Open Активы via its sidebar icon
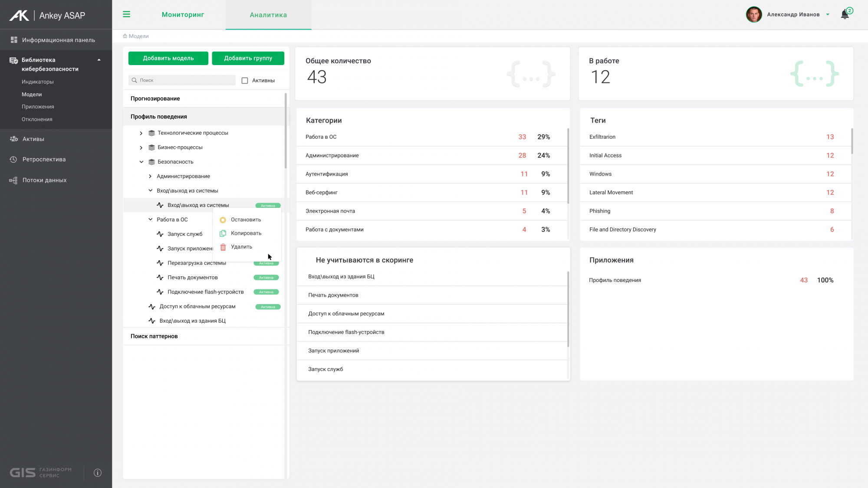The width and height of the screenshot is (868, 488). 14,139
